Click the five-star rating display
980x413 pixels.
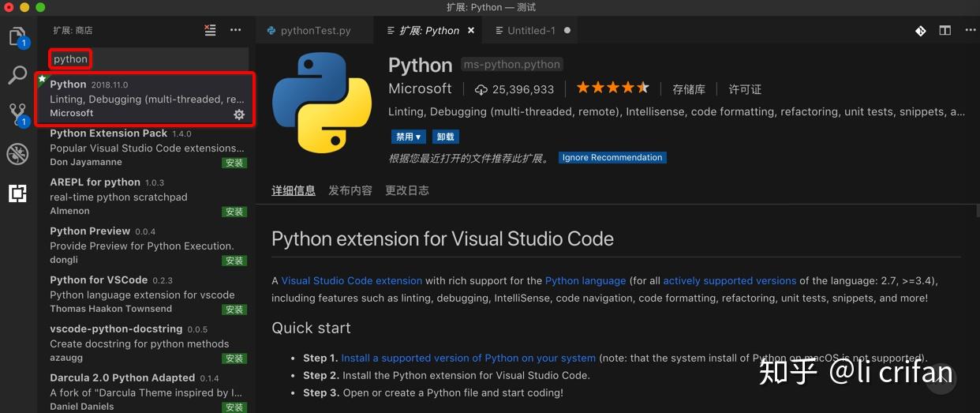(612, 88)
